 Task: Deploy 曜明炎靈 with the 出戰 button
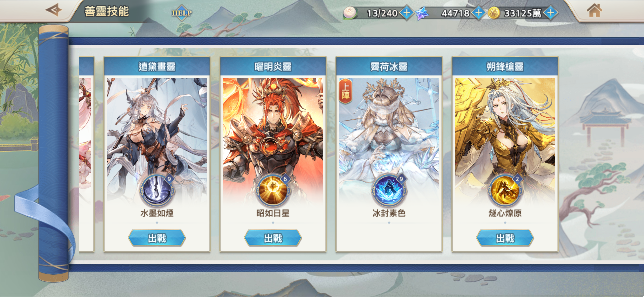pyautogui.click(x=273, y=238)
